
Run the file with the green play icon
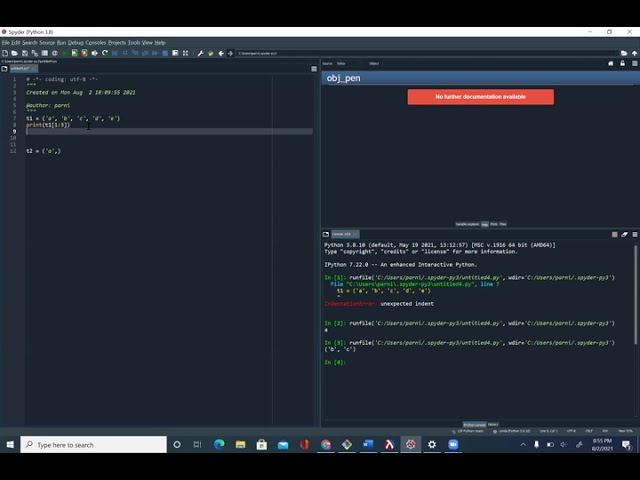click(x=64, y=53)
